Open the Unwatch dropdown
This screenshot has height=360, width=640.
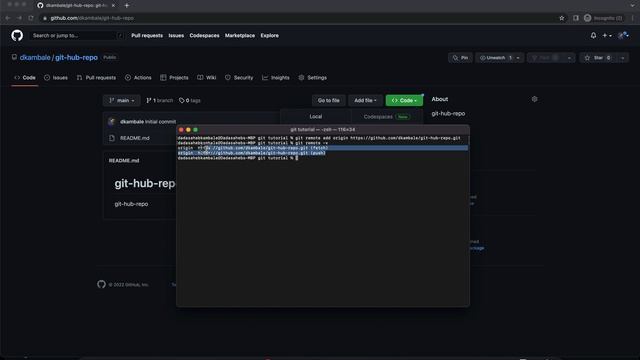click(500, 58)
